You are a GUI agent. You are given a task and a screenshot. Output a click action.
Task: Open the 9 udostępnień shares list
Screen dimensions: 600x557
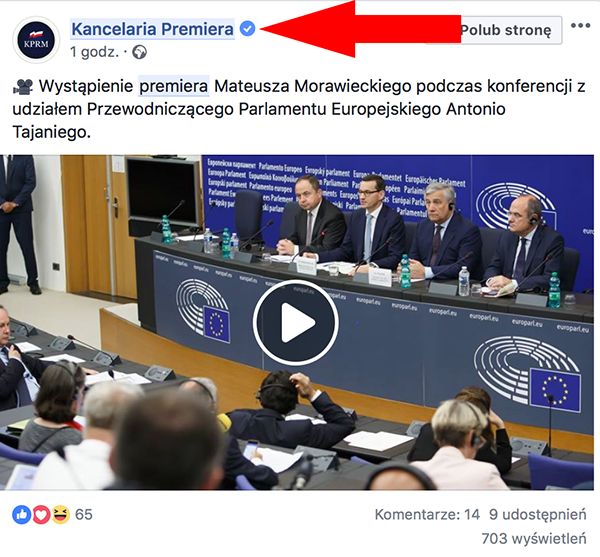[537, 515]
